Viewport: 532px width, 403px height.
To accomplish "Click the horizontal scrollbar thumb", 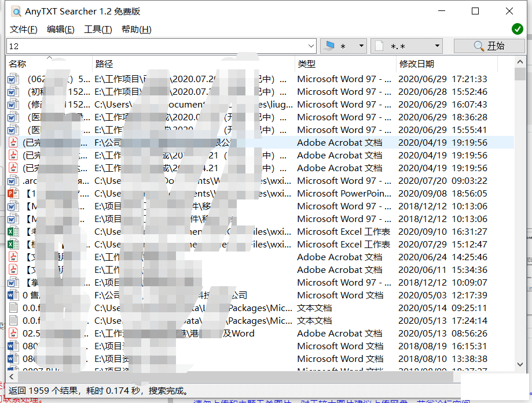I will coord(236,376).
